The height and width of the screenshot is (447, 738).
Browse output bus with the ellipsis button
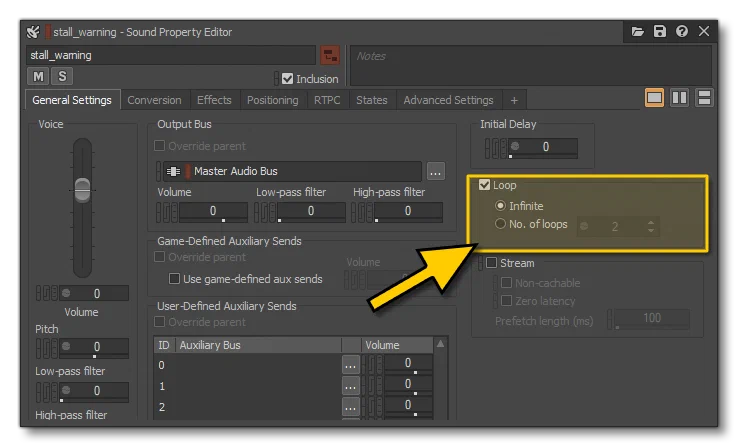(436, 171)
